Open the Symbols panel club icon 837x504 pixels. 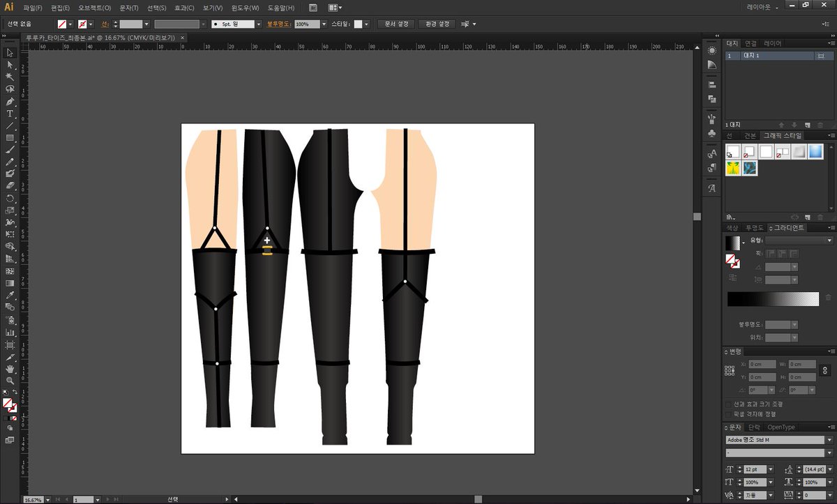[711, 132]
